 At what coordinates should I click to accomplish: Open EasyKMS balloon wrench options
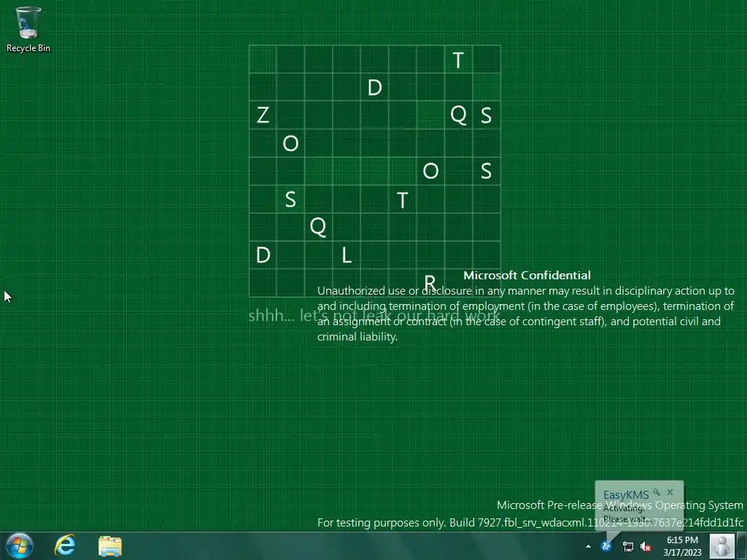point(657,492)
